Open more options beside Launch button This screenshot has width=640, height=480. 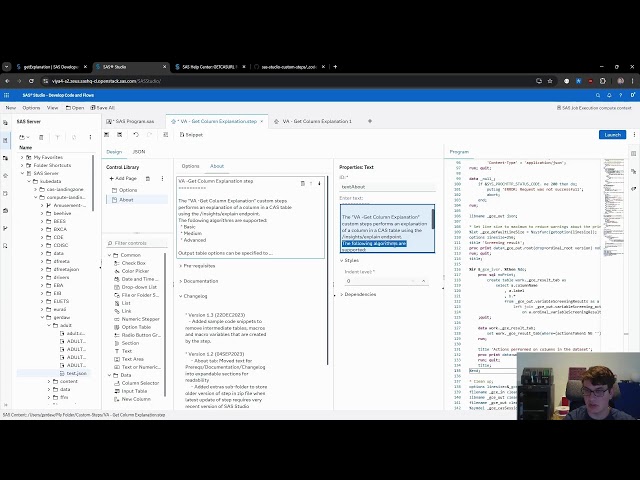[x=634, y=135]
